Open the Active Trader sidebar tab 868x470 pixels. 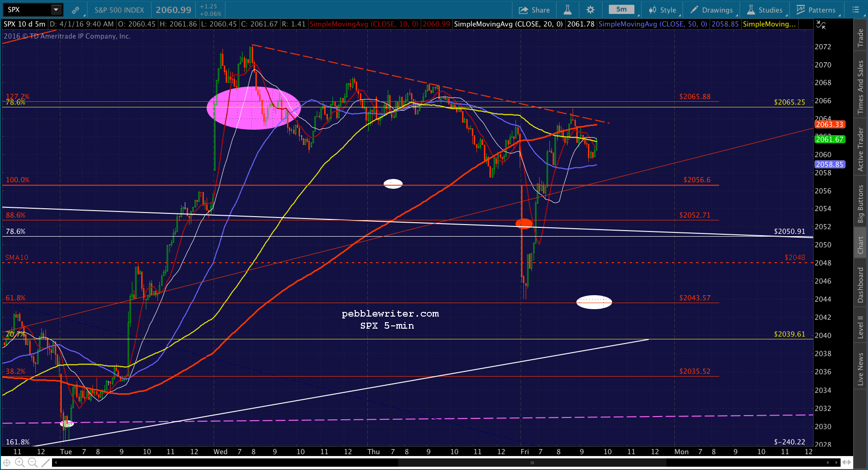coord(861,149)
